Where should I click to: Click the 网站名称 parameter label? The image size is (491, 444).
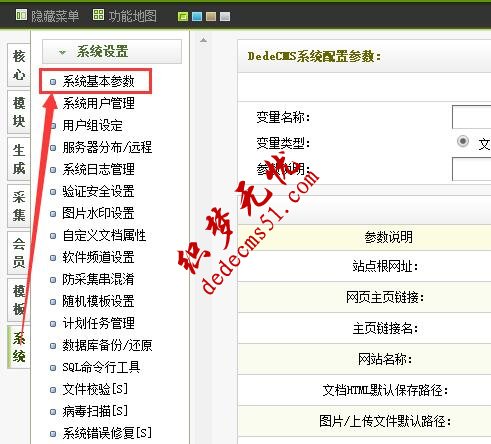385,359
